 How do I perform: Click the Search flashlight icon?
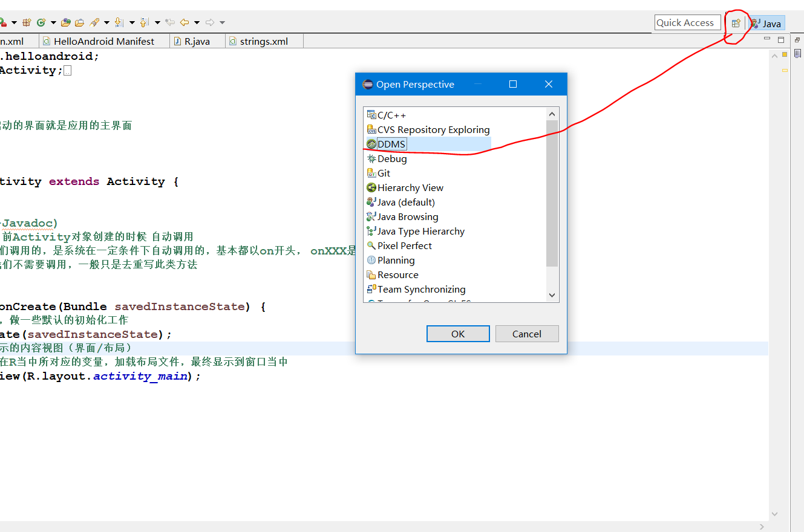pos(94,22)
